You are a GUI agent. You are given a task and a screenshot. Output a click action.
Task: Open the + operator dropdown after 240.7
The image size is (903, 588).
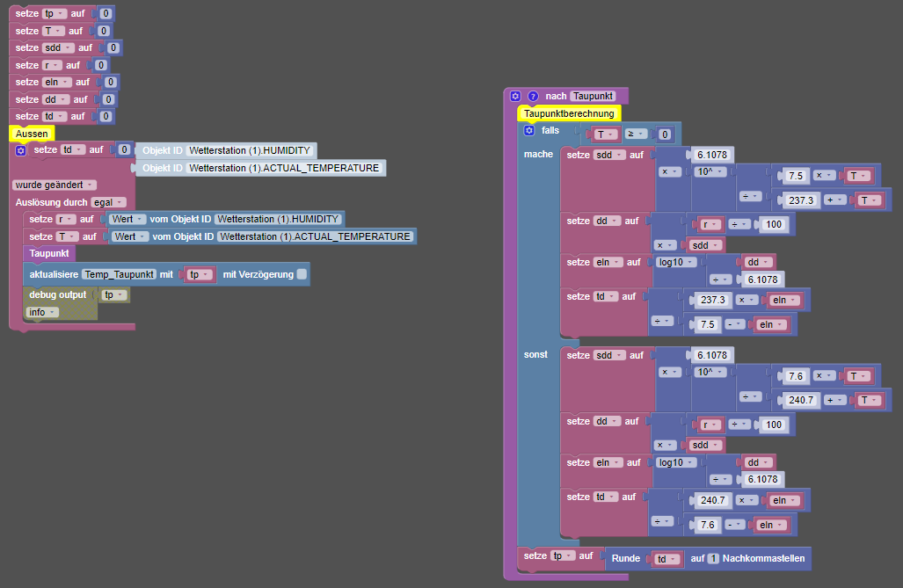pyautogui.click(x=835, y=400)
